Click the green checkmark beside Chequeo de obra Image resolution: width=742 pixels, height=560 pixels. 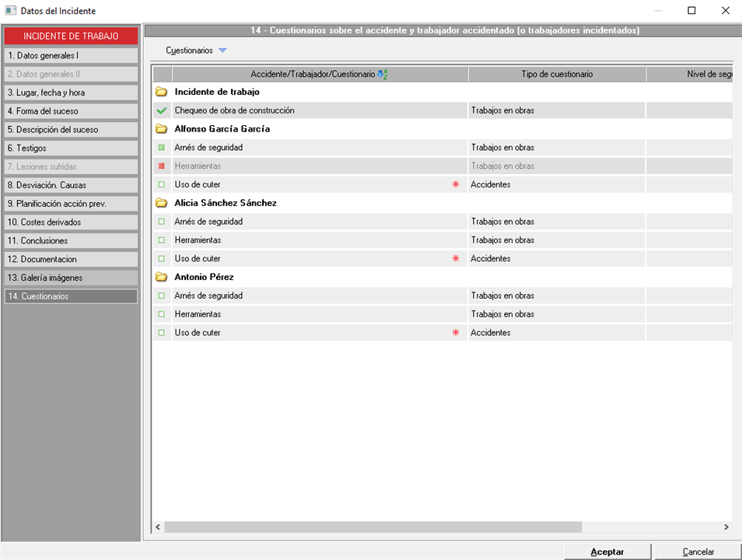point(162,110)
